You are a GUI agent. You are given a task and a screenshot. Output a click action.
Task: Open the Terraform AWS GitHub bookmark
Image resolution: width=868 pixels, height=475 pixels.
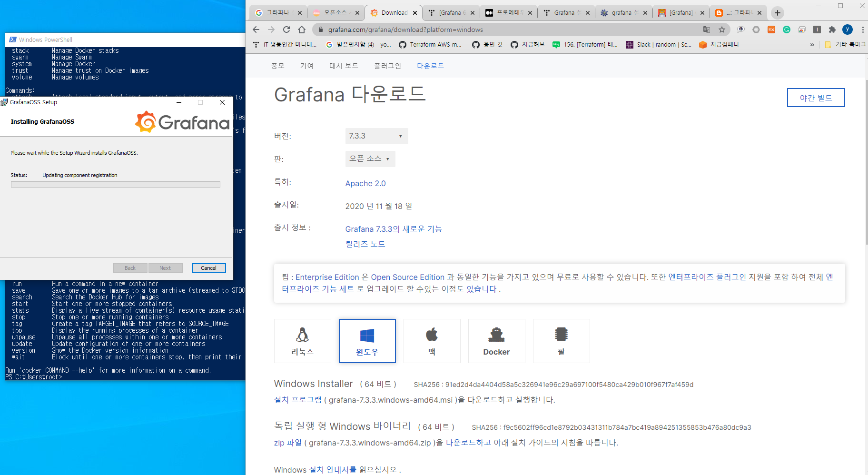pyautogui.click(x=430, y=44)
